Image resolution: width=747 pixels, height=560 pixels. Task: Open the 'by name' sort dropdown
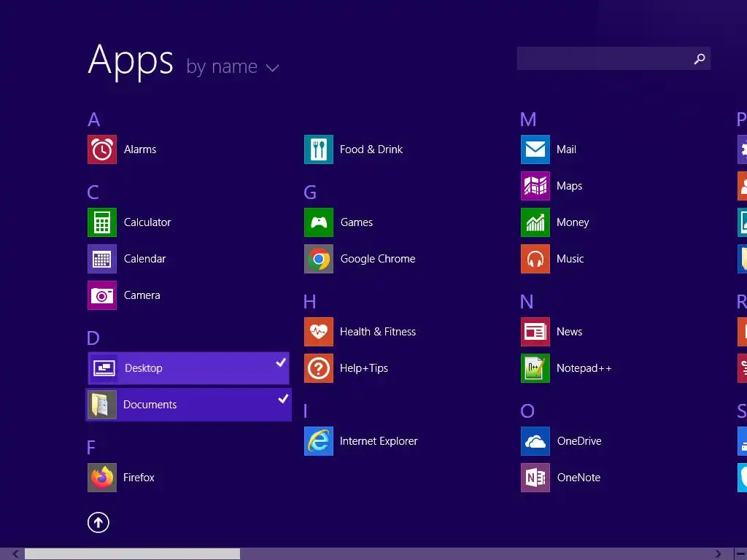233,66
